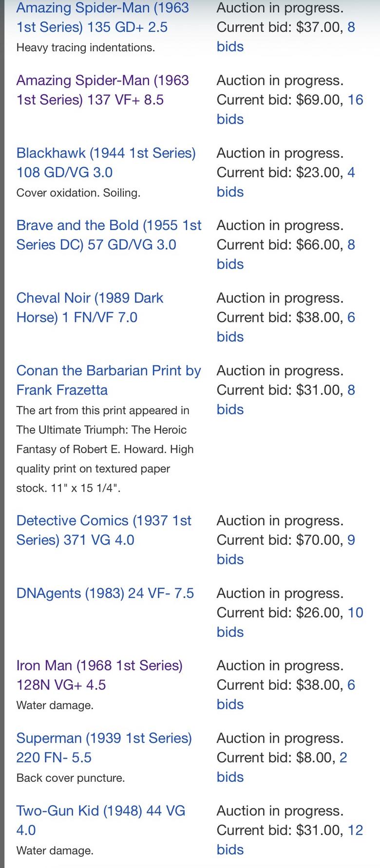Open DNAgents 24 VF- 7.5 listing
380x868 pixels.
(x=105, y=593)
